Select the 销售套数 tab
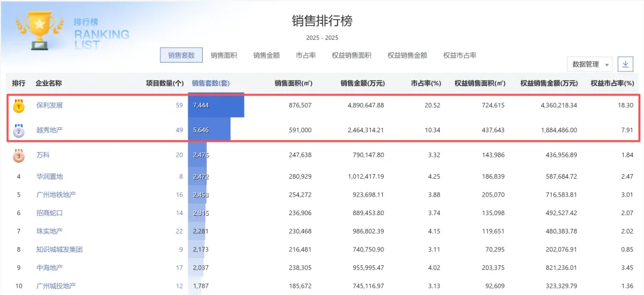The width and height of the screenshot is (644, 295). pos(181,55)
